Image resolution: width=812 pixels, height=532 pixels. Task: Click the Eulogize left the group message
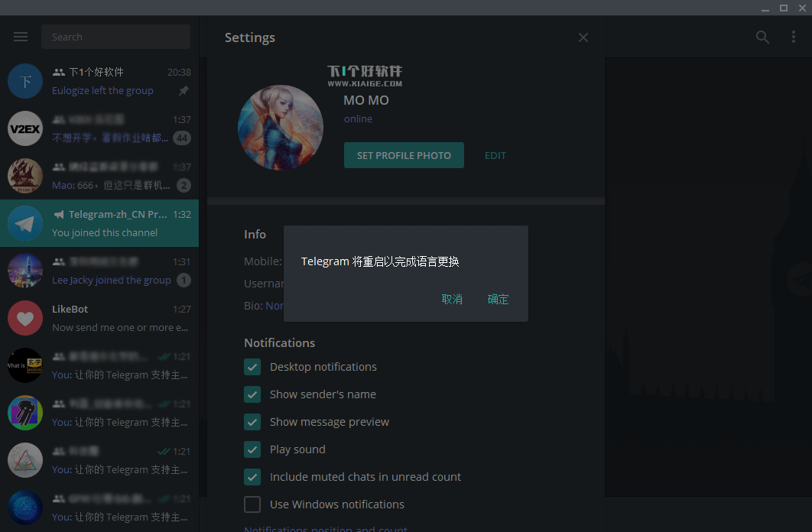102,90
